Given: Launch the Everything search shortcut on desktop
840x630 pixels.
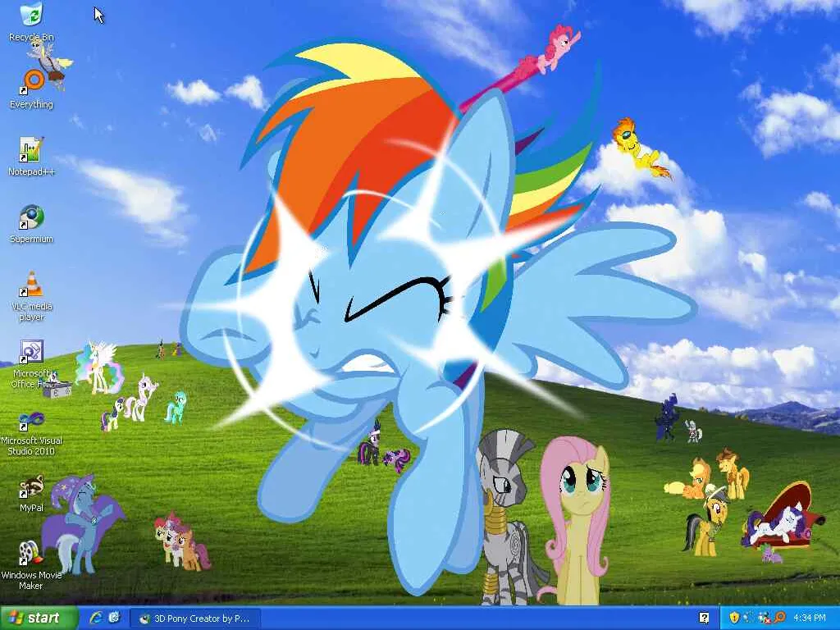Looking at the screenshot, I should coord(32,89).
